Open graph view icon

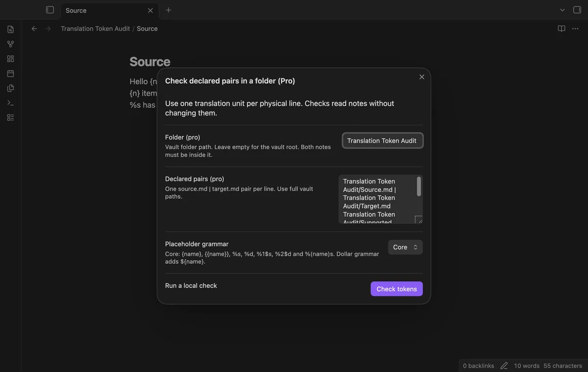pyautogui.click(x=10, y=44)
